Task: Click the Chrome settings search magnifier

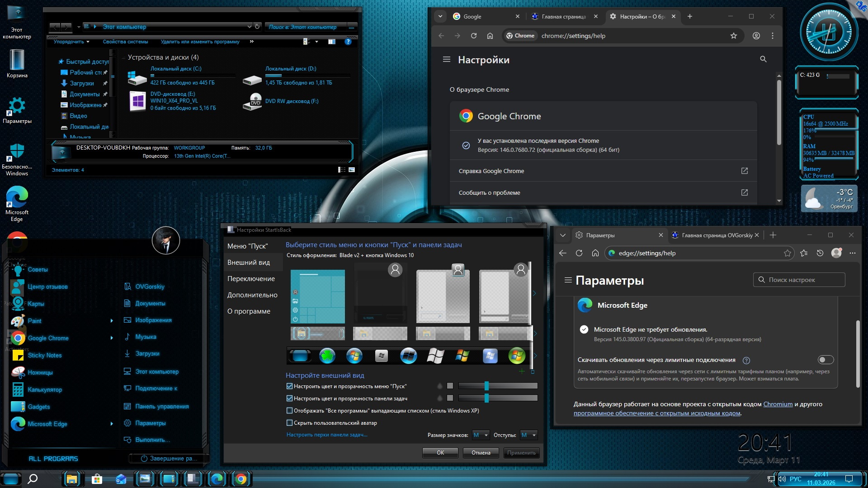Action: coord(763,59)
